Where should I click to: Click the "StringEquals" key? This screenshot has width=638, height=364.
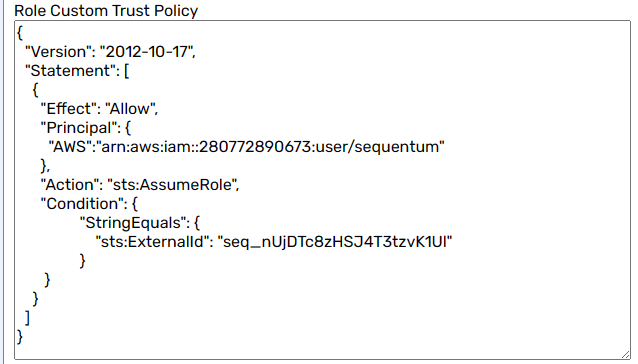click(132, 223)
